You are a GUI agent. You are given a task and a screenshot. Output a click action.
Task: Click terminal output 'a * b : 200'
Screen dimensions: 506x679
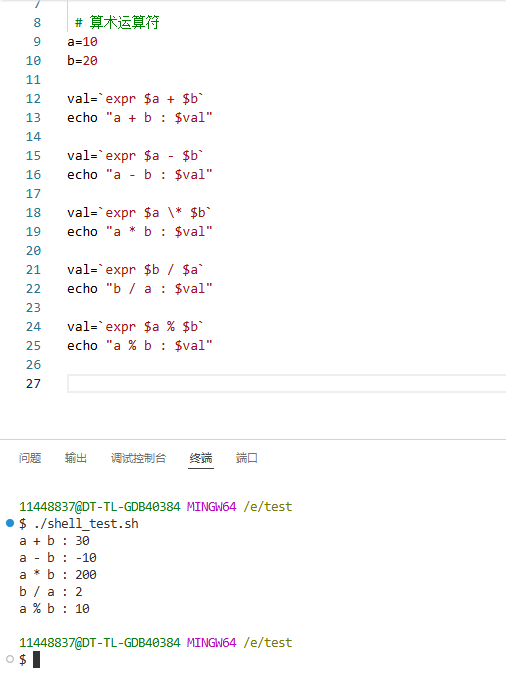tap(58, 575)
